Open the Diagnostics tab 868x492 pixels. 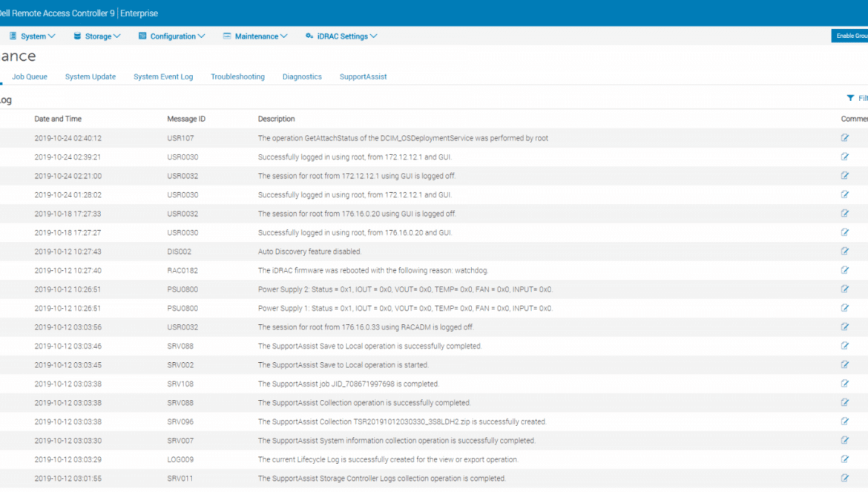[x=302, y=77]
